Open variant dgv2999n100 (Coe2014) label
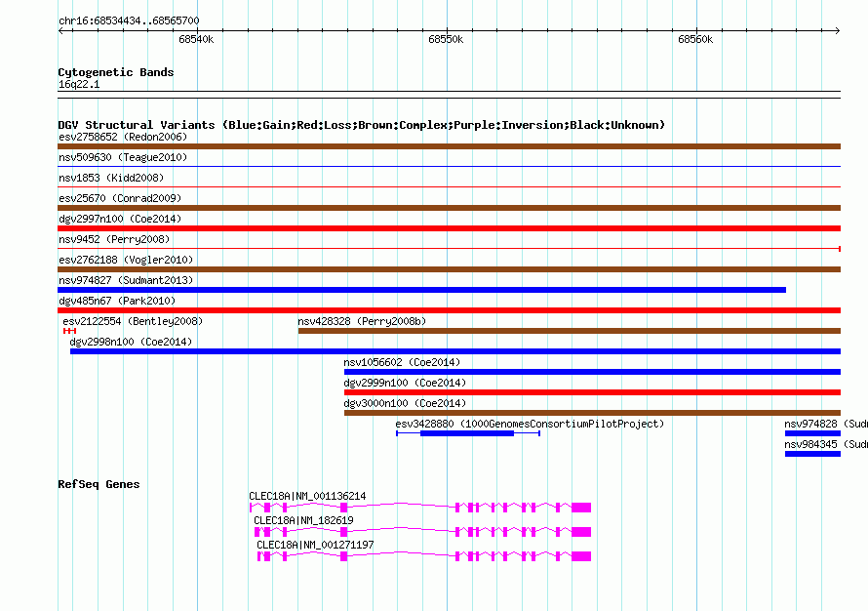868x611 pixels. tap(405, 383)
